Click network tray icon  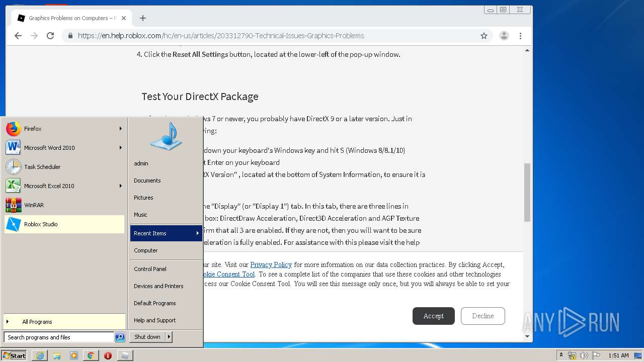(572, 355)
